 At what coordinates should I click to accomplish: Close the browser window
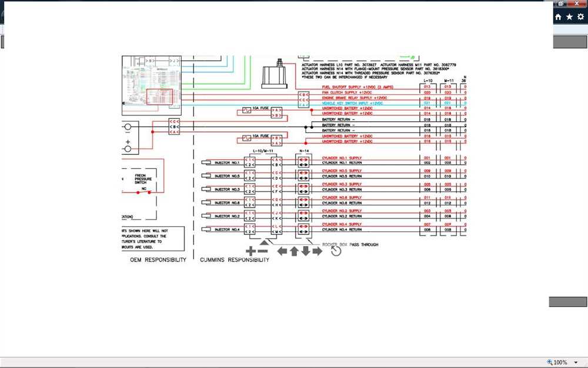(577, 4)
